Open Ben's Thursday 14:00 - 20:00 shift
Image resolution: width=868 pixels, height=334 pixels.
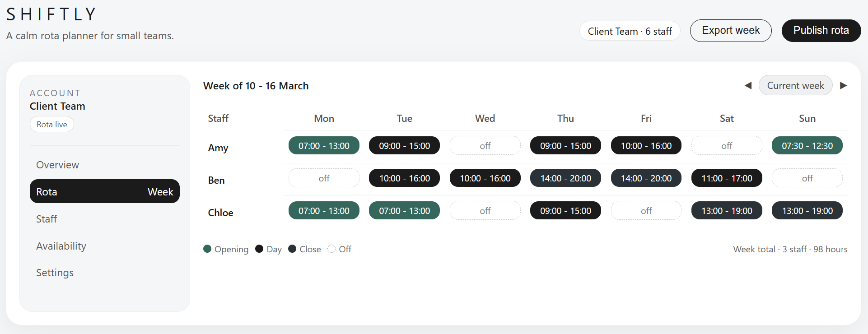click(x=565, y=178)
